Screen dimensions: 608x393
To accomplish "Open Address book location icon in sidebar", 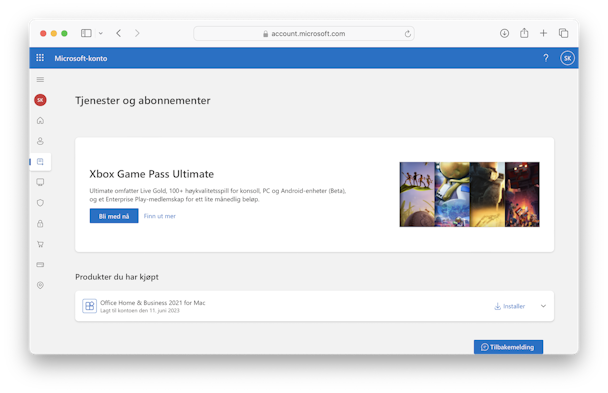I will pos(40,285).
